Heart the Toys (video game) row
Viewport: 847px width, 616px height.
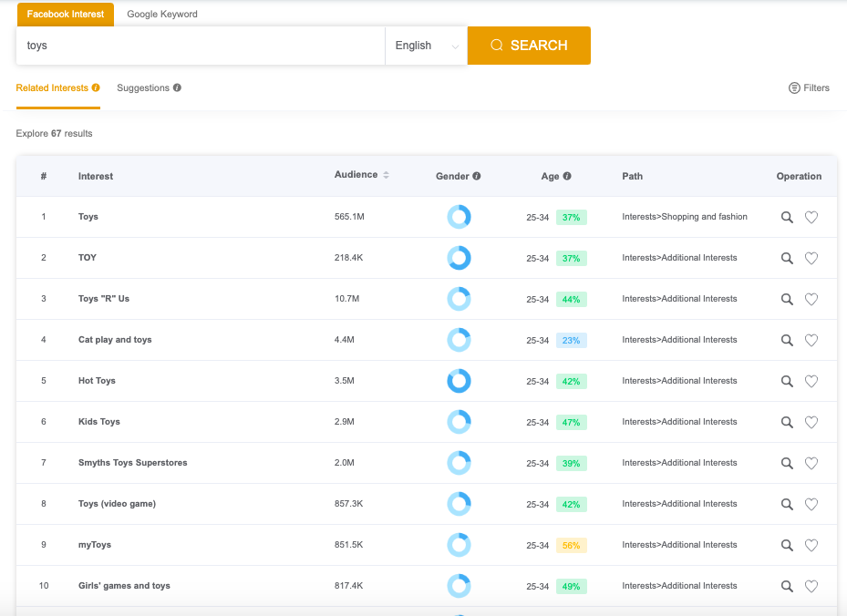(811, 504)
